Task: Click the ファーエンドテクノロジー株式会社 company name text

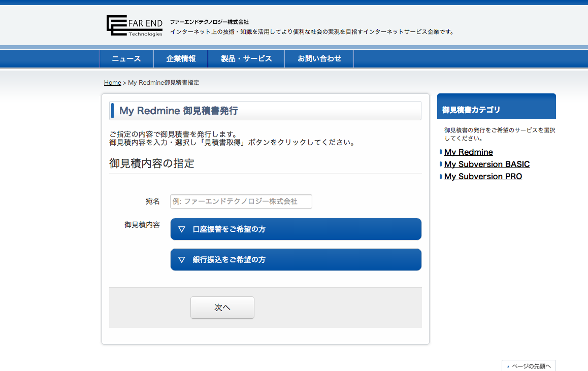Action: click(209, 22)
